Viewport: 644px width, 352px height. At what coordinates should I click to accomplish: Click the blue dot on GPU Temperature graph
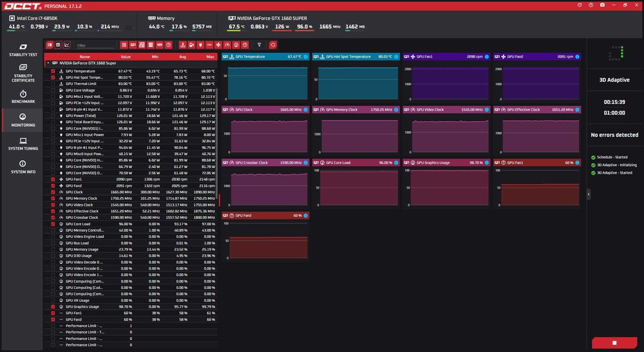(305, 57)
